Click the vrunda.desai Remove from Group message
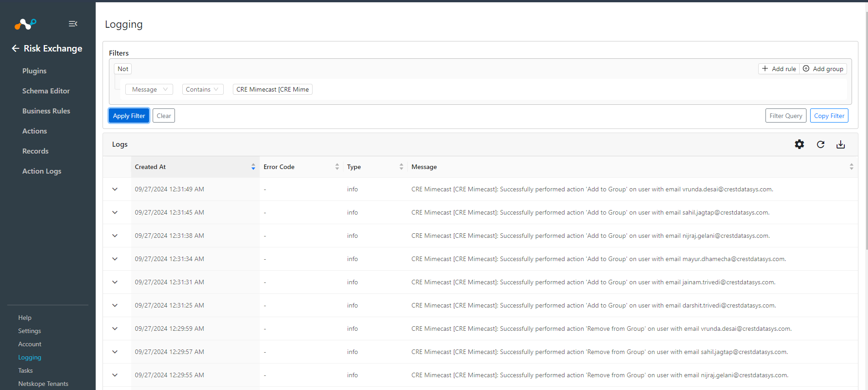This screenshot has width=868, height=390. [601, 328]
